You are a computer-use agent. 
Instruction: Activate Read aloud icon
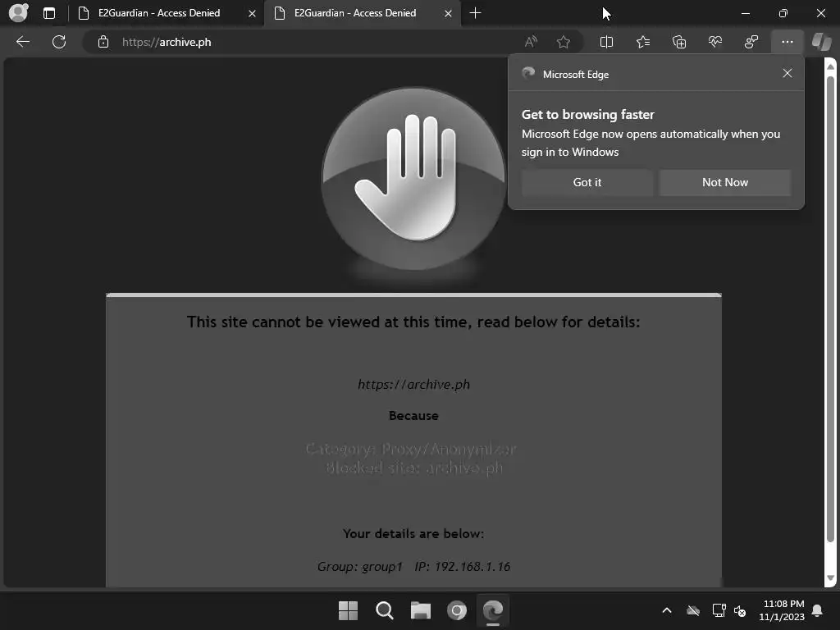coord(531,42)
